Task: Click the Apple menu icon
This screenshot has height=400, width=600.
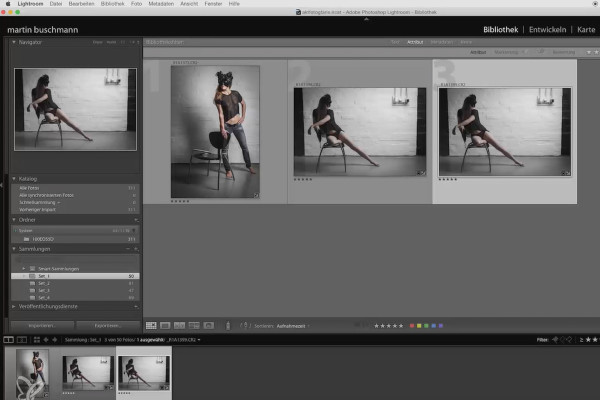Action: click(x=8, y=4)
